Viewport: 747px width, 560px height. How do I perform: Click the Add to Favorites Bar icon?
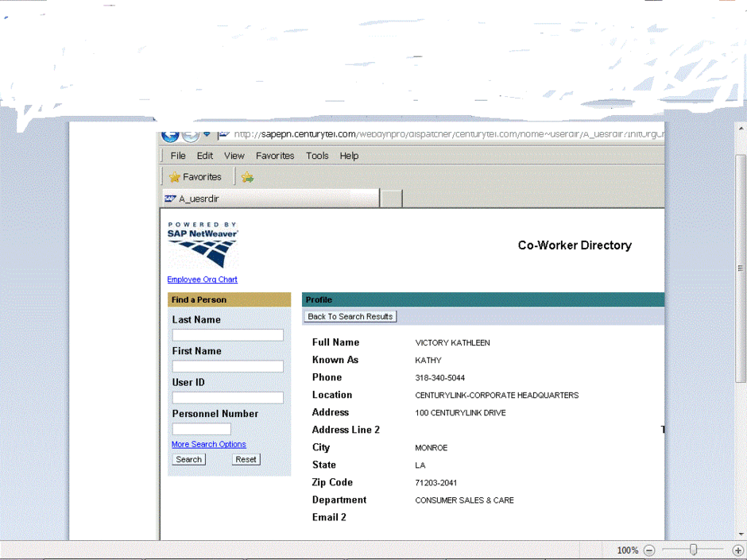click(x=247, y=177)
